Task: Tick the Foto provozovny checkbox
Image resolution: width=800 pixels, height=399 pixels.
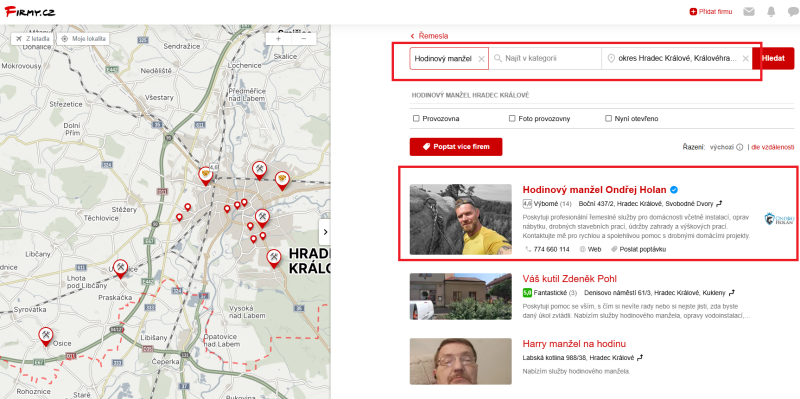Action: pos(512,118)
